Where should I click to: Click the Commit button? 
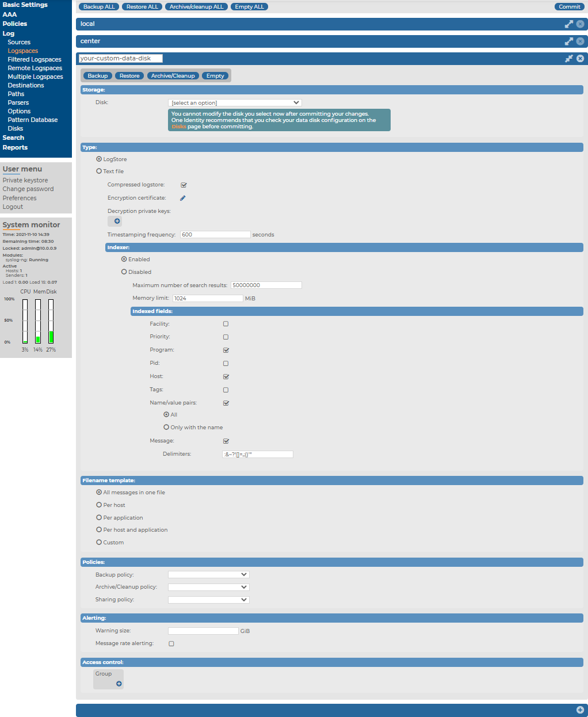pyautogui.click(x=569, y=7)
